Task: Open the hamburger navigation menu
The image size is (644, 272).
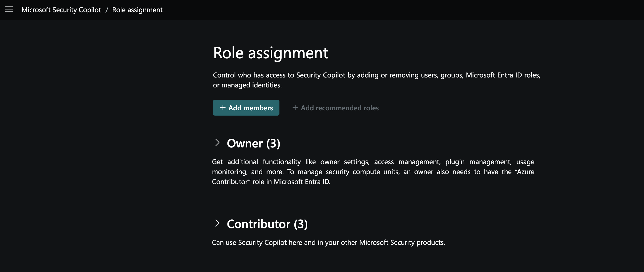Action: pos(9,10)
